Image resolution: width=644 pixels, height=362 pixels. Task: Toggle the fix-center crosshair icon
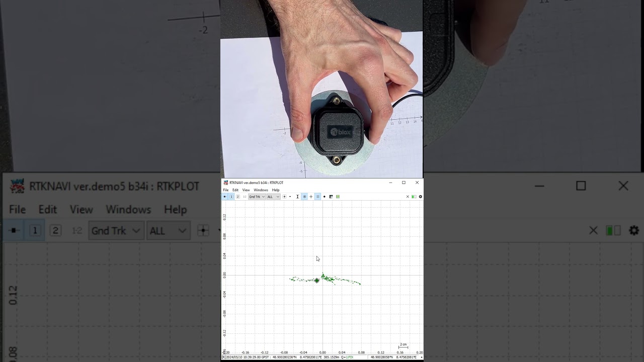pos(311,197)
